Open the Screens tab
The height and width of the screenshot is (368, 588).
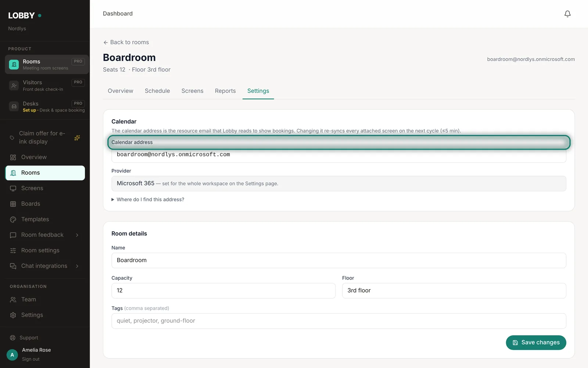192,91
